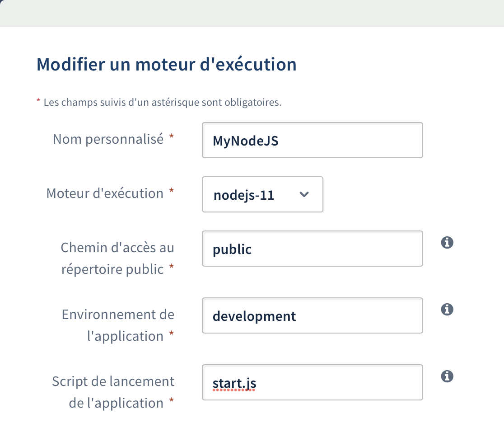Click 'Script de lancement de l'application' label

pyautogui.click(x=113, y=392)
